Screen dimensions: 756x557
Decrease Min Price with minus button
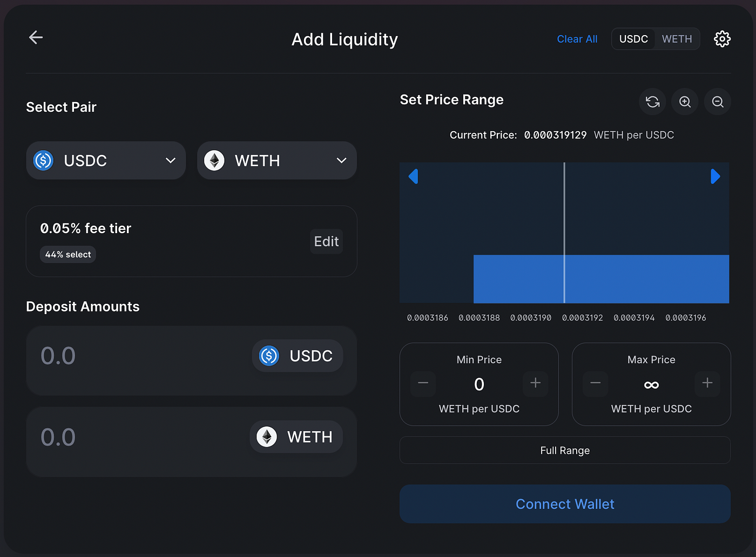423,383
